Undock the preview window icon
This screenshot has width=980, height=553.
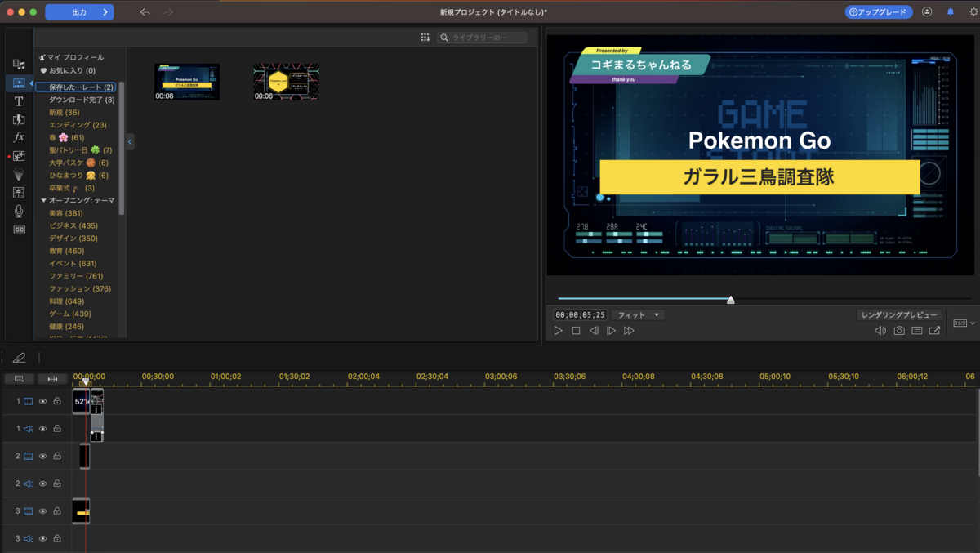point(934,331)
